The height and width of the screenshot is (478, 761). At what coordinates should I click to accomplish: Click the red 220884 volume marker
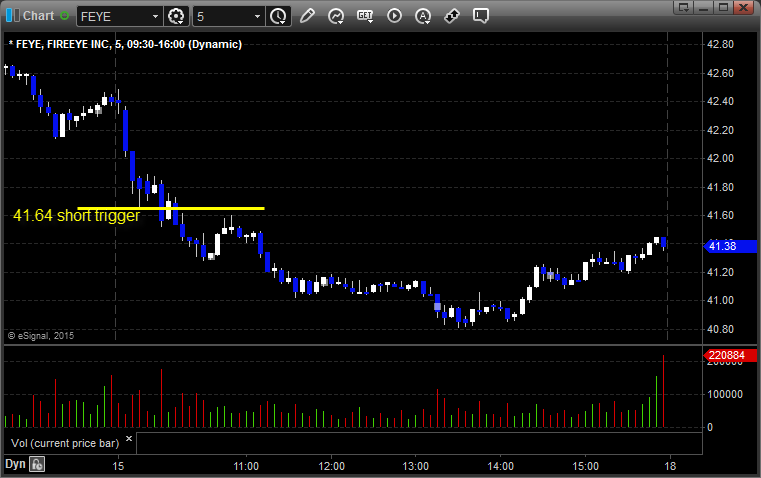(x=726, y=355)
